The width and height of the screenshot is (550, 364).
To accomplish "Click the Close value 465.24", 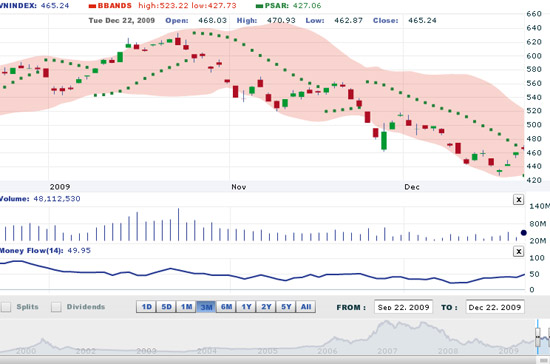I will [422, 20].
